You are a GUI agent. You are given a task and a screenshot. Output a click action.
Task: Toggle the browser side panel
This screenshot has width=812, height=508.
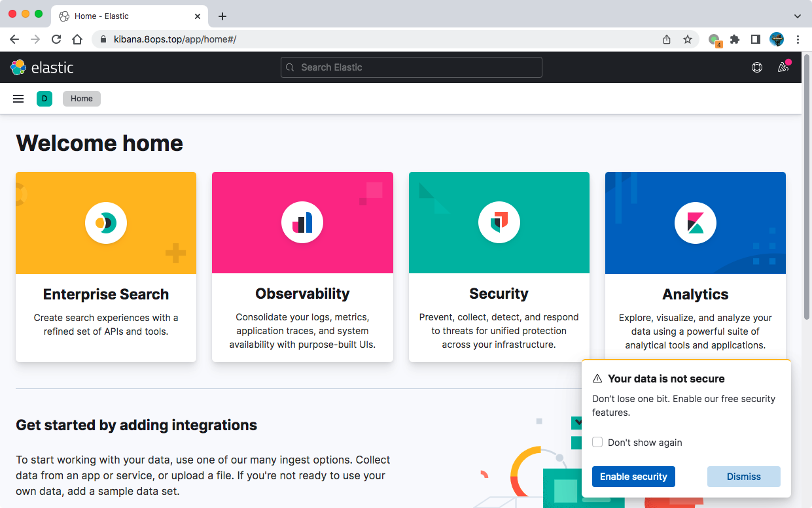pyautogui.click(x=756, y=39)
